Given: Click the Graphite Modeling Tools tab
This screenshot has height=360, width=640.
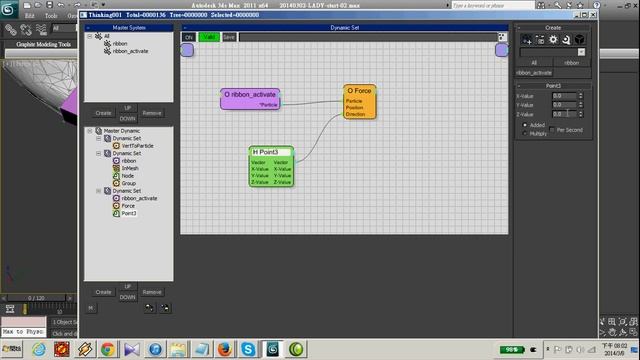Looking at the screenshot, I should (x=43, y=44).
